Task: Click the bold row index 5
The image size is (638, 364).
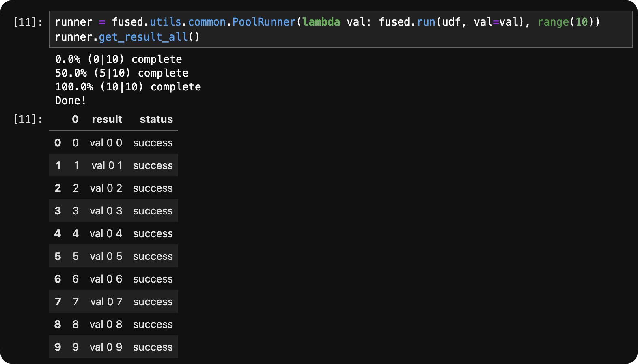Action: tap(58, 256)
